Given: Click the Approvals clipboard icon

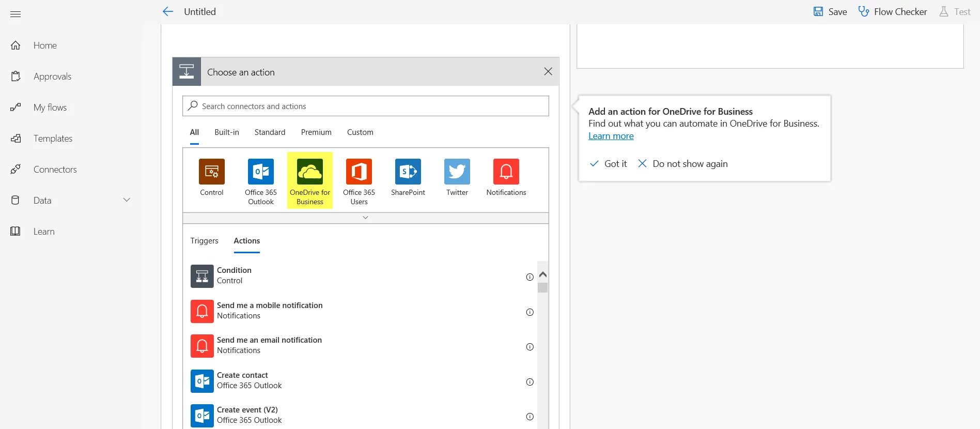Looking at the screenshot, I should pos(15,76).
